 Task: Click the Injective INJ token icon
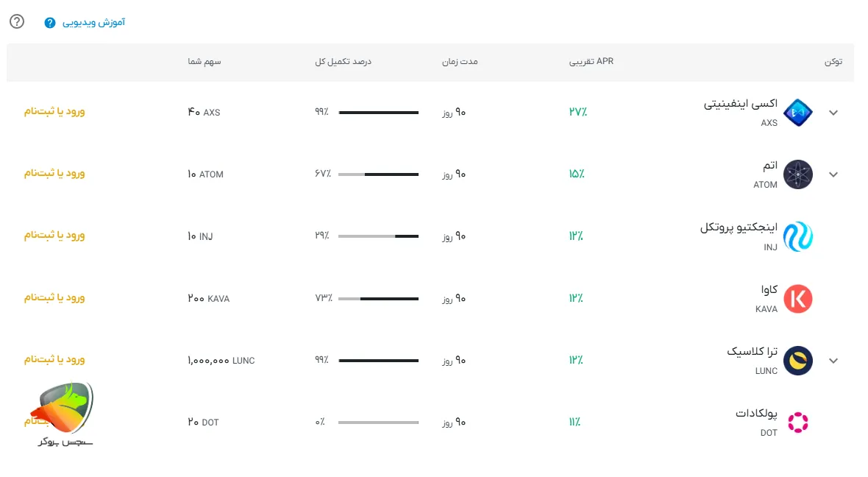[x=797, y=236]
